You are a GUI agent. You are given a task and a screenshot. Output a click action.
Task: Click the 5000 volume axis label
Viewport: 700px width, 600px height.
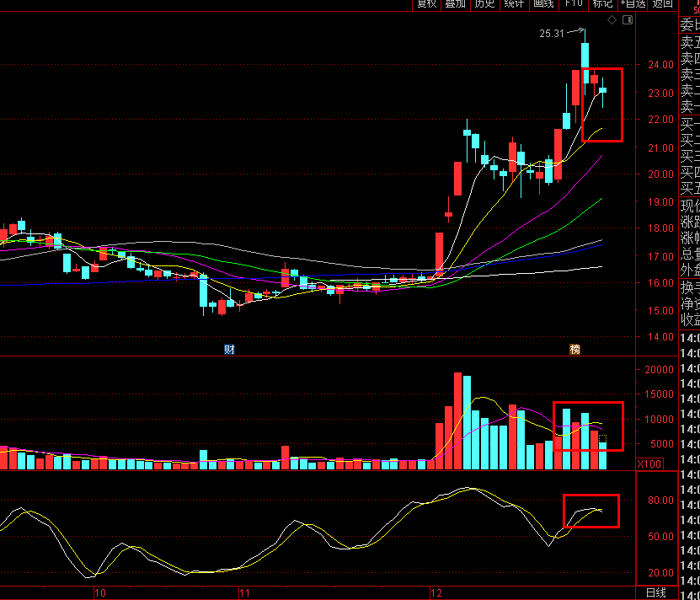tap(661, 443)
